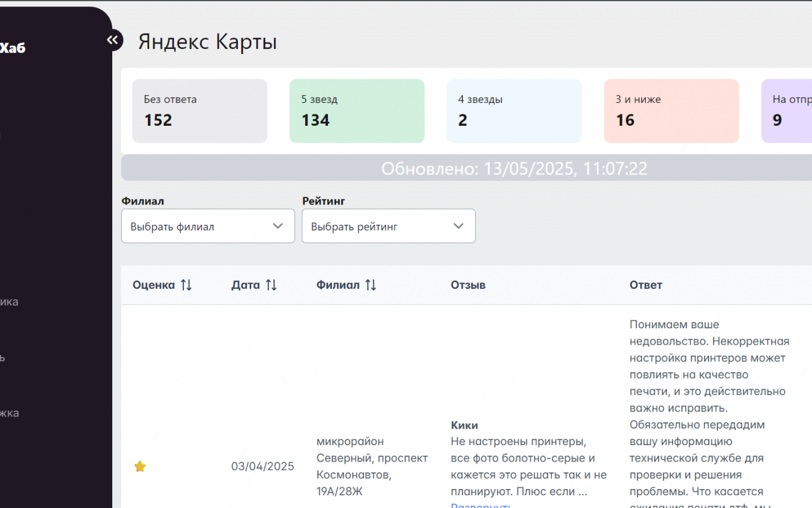Select the '3 и ниже' card showing 16

(x=672, y=111)
